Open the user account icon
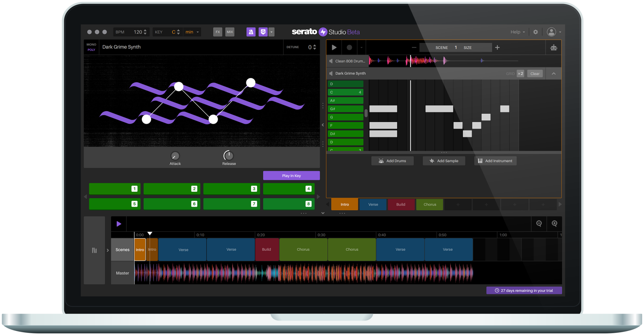Image resolution: width=644 pixels, height=335 pixels. point(551,32)
